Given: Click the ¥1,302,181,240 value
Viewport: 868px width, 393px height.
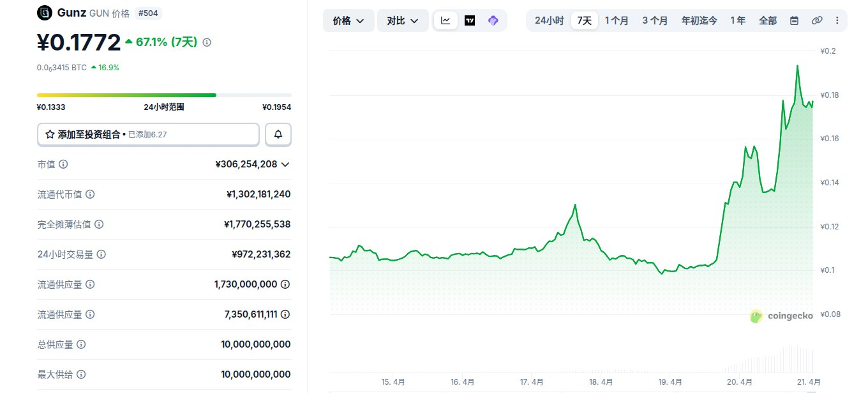Looking at the screenshot, I should pyautogui.click(x=258, y=194).
